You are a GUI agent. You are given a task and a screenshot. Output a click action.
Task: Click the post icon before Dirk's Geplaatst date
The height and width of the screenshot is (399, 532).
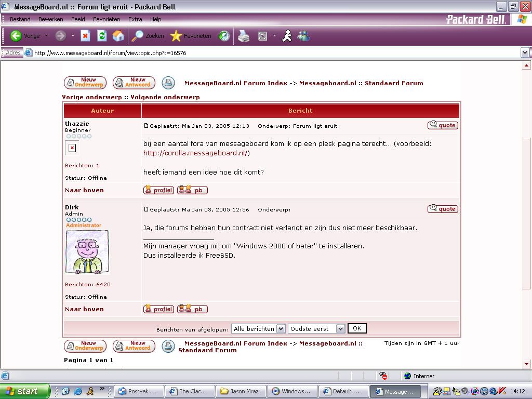tap(146, 209)
